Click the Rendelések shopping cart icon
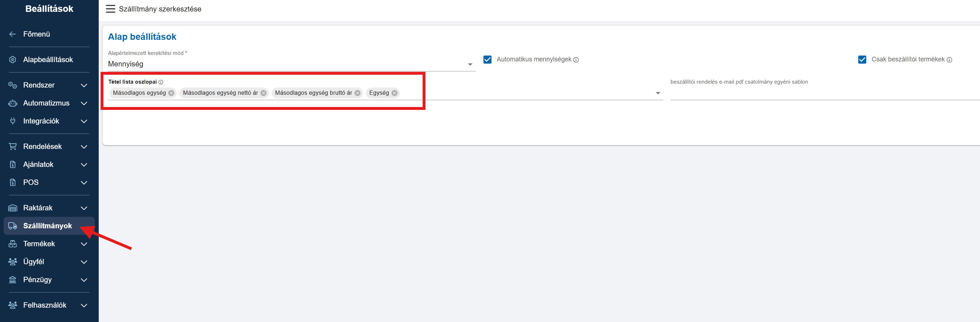 [13, 146]
